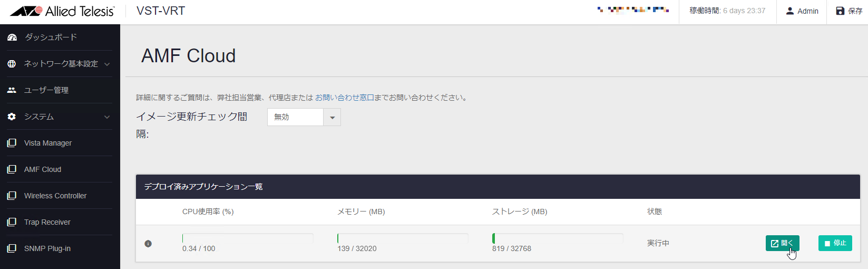Click the dashboard gauge icon
This screenshot has width=868, height=269.
12,37
